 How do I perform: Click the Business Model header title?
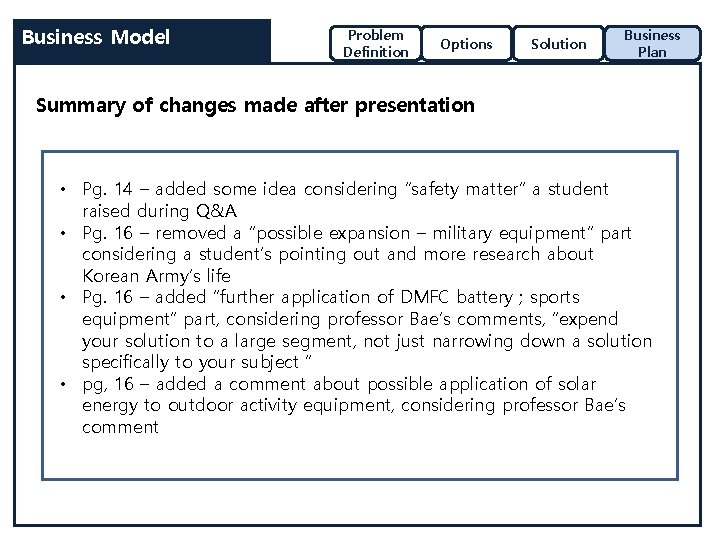pyautogui.click(x=96, y=38)
